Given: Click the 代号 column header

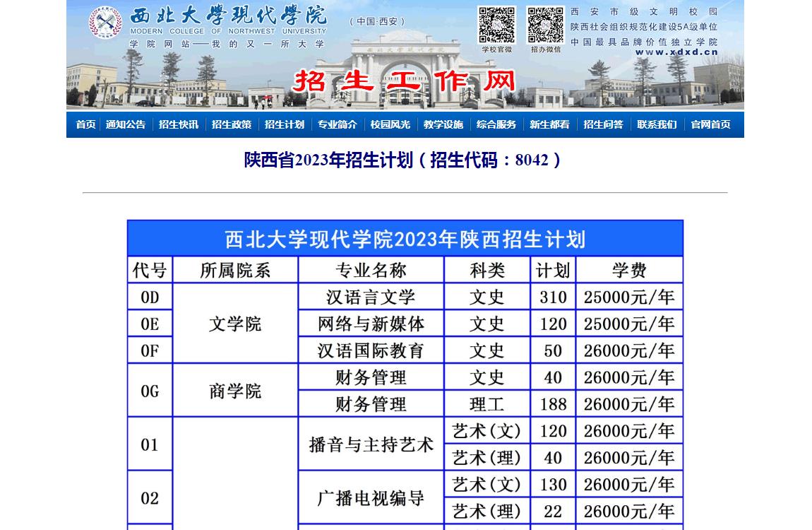Looking at the screenshot, I should pyautogui.click(x=150, y=270).
